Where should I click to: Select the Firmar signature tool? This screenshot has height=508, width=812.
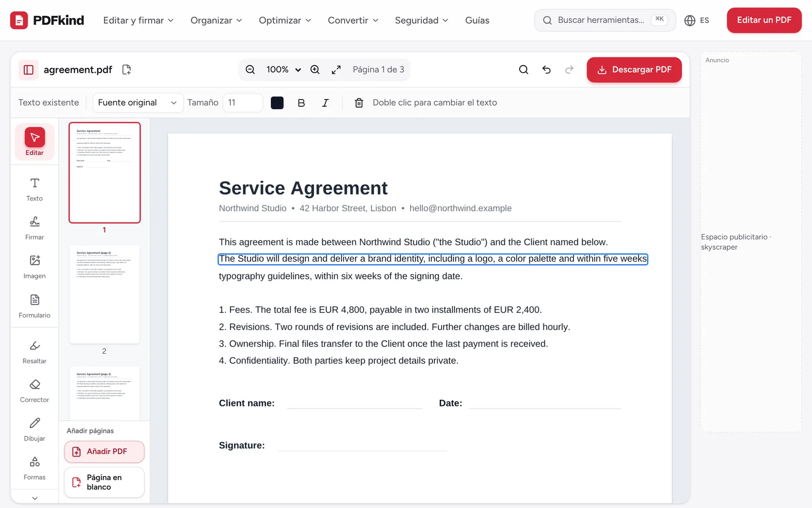coord(35,228)
